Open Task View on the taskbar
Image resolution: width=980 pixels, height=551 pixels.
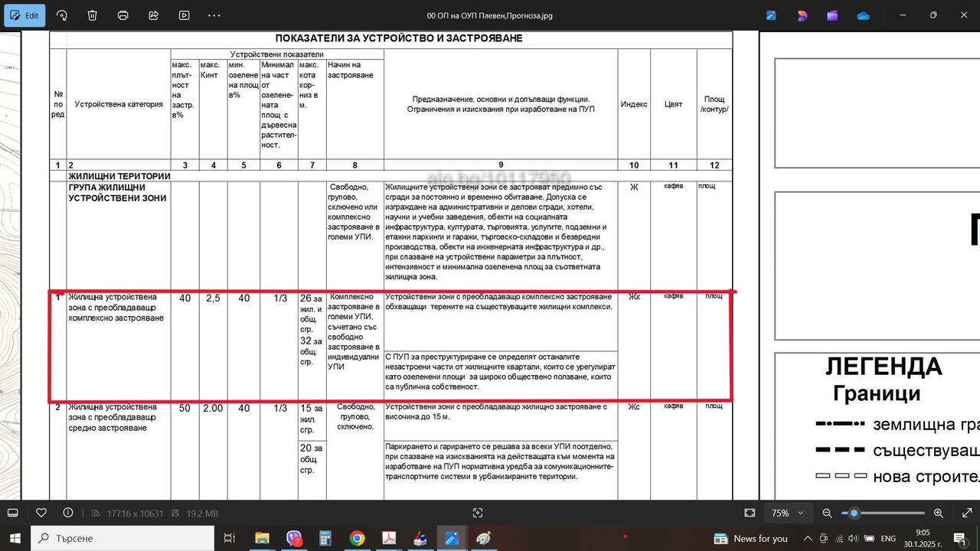click(x=229, y=538)
